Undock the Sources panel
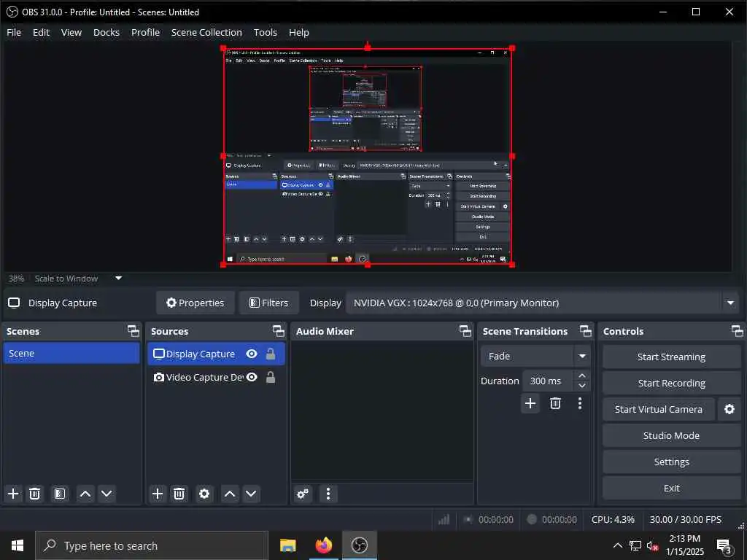 coord(278,331)
